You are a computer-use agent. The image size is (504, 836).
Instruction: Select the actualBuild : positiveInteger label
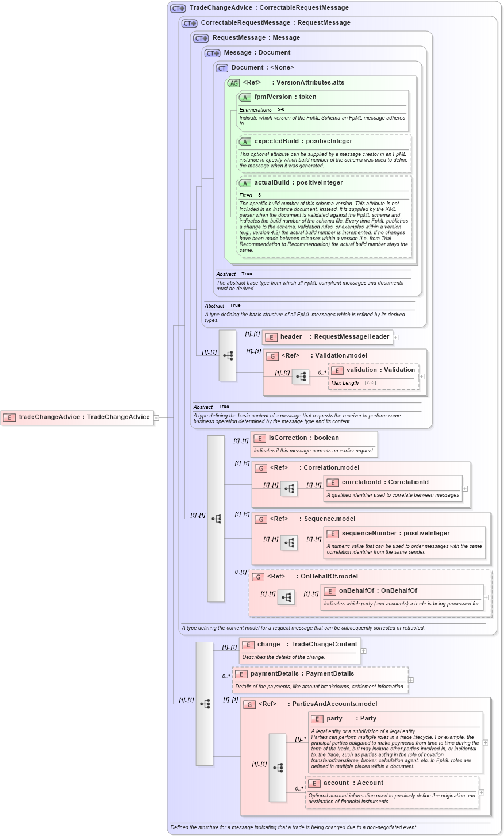[298, 183]
